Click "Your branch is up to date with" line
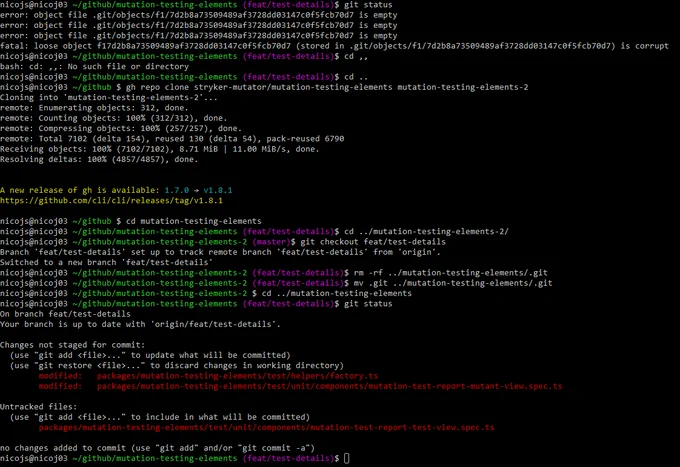The height and width of the screenshot is (467, 680). pos(140,324)
